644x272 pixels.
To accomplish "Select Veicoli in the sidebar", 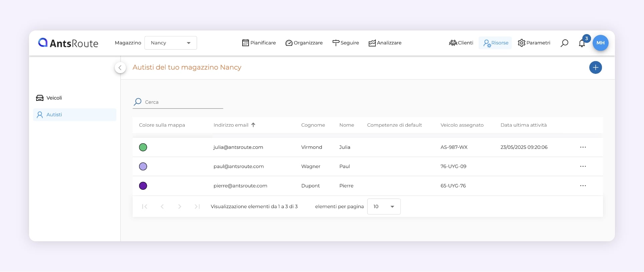I will [54, 98].
